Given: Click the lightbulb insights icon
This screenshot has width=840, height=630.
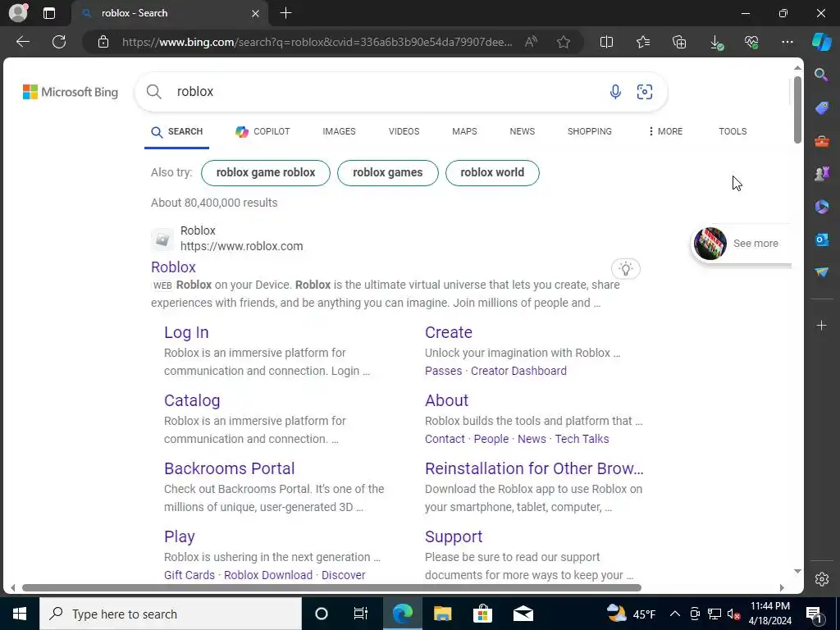Looking at the screenshot, I should coord(626,268).
